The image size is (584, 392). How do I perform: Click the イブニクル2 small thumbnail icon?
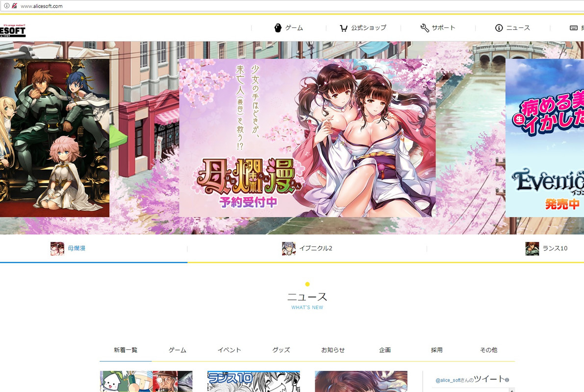(289, 249)
